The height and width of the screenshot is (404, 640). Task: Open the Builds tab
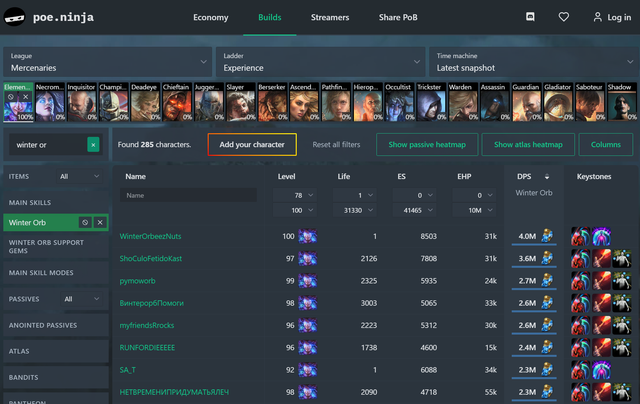(270, 17)
